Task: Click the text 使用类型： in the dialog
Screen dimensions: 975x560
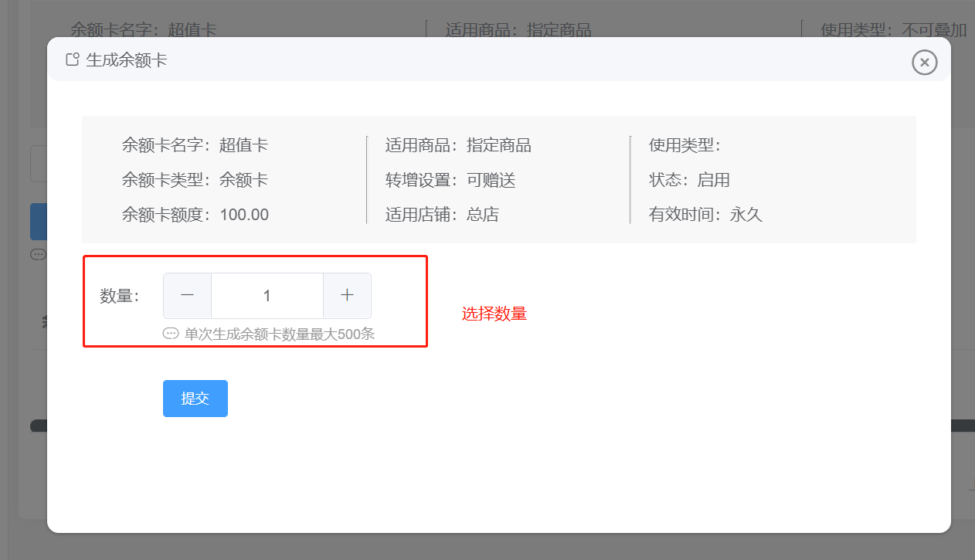Action: tap(685, 145)
